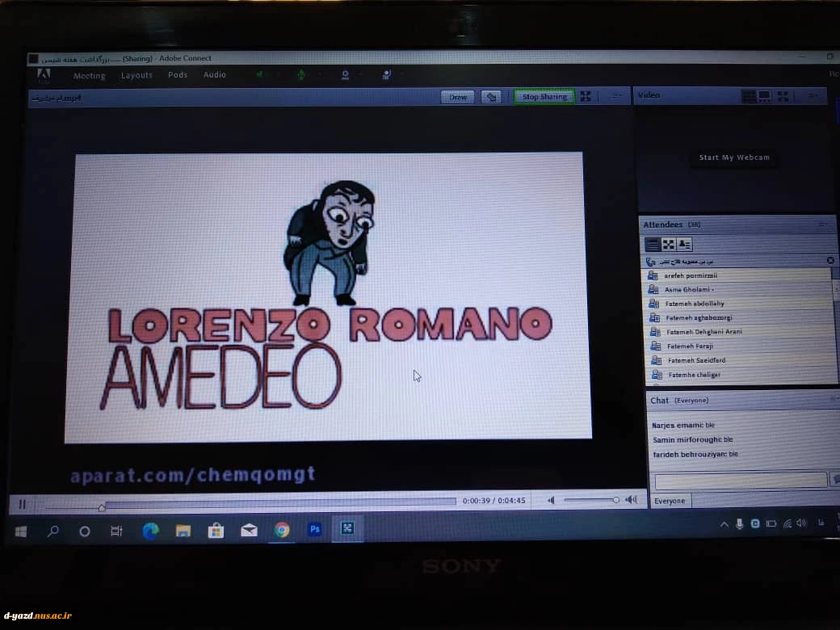840x630 pixels.
Task: Click the Stop Sharing button
Action: 544,97
